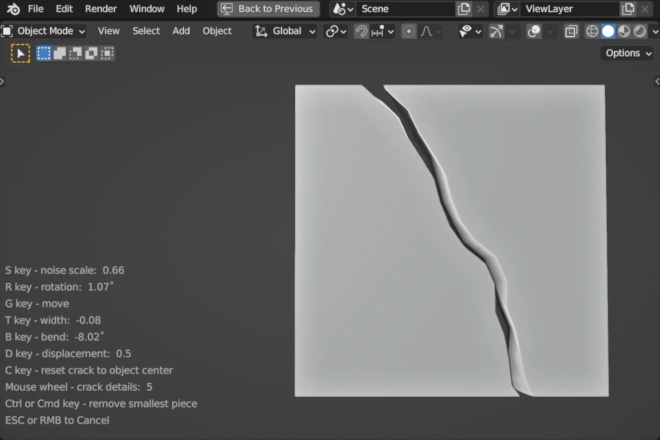This screenshot has width=660, height=440.
Task: Toggle proportional editing
Action: click(x=409, y=31)
